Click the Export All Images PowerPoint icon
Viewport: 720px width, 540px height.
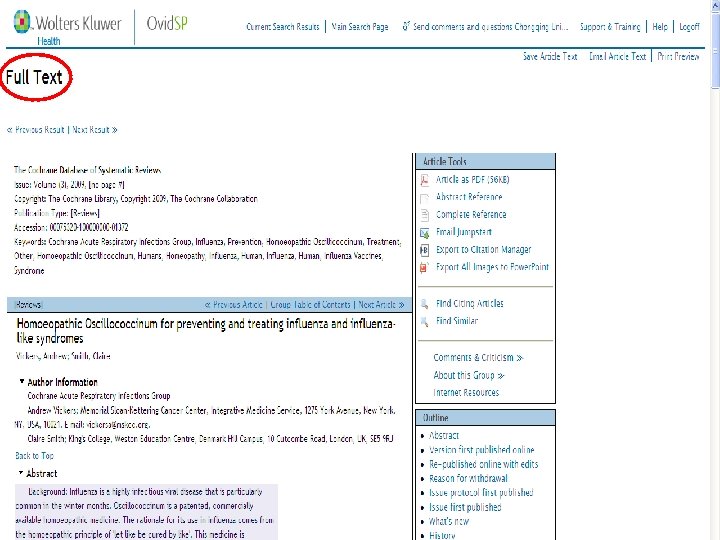click(425, 267)
